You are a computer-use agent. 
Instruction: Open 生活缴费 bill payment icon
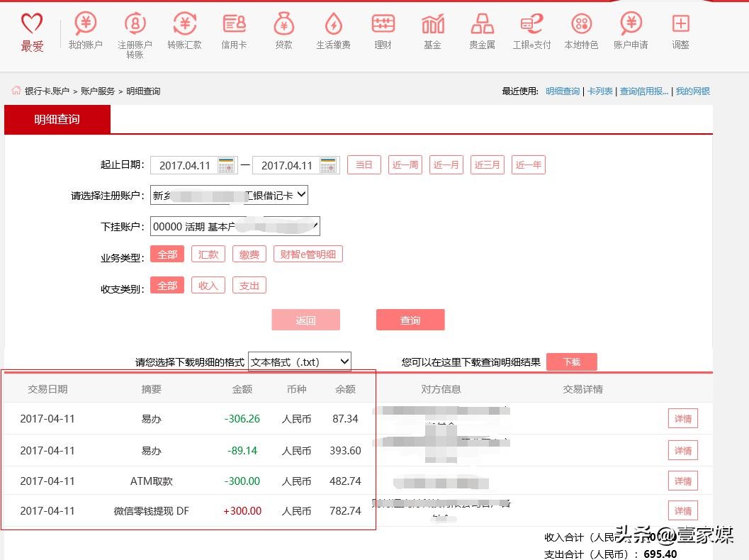point(333,32)
